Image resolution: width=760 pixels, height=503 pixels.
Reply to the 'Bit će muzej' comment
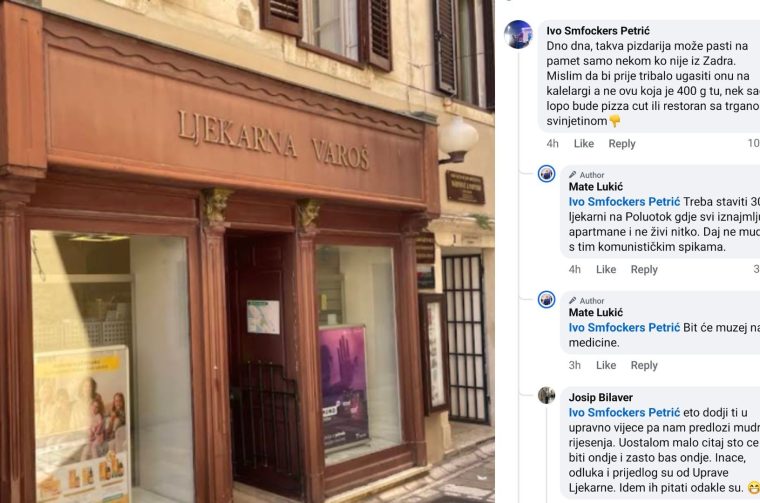(644, 365)
